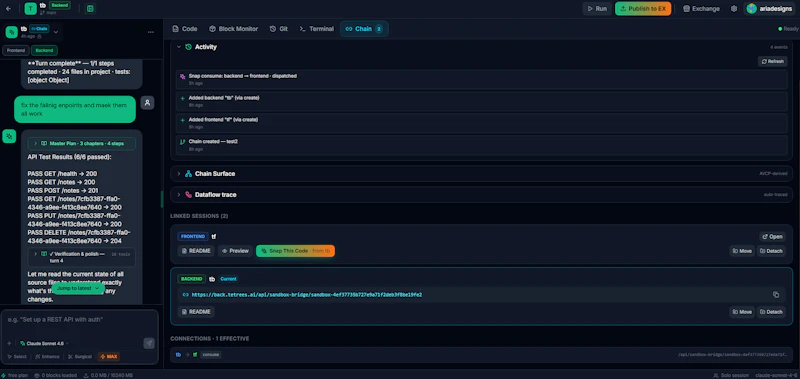Select the Snap consume dispatched event
The width and height of the screenshot is (800, 379).
(x=481, y=79)
